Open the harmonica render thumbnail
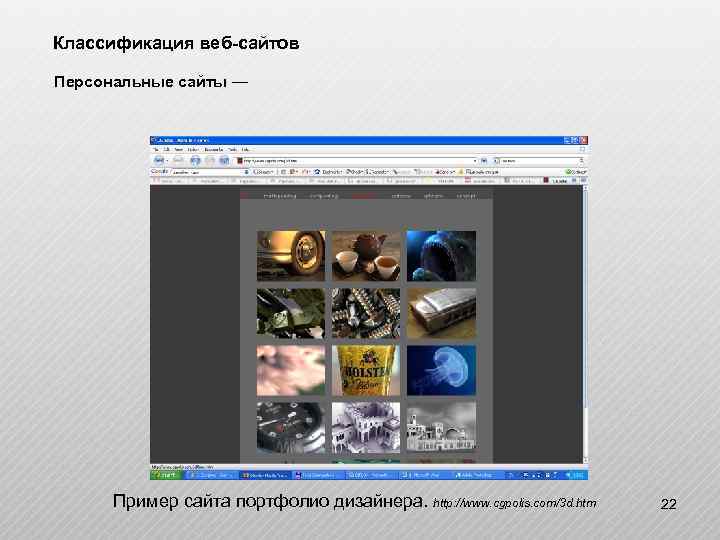This screenshot has width=720, height=540. [x=441, y=313]
